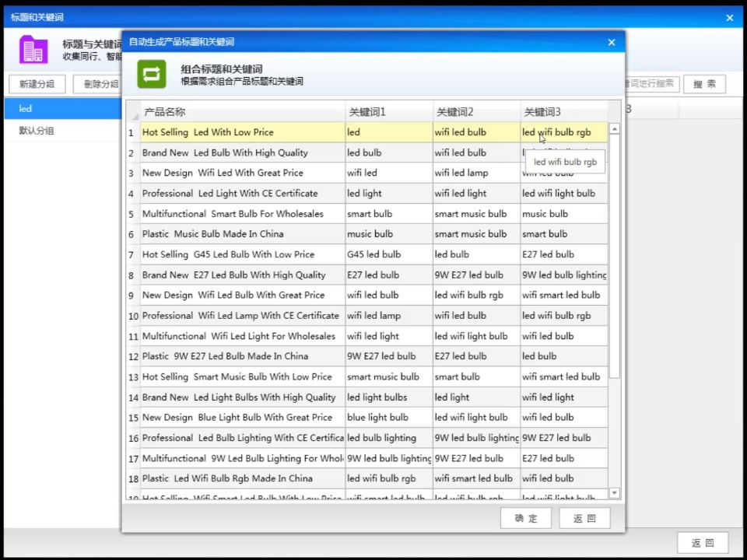Image resolution: width=747 pixels, height=560 pixels.
Task: Click 'Brand New Led Bulb With High Quality'
Action: click(x=243, y=153)
